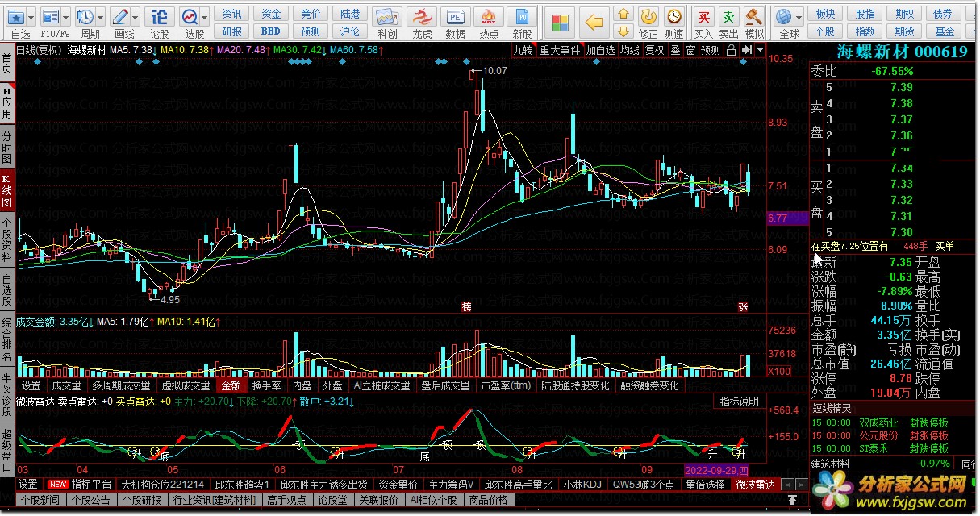Click the 板块 toolbar button

825,14
